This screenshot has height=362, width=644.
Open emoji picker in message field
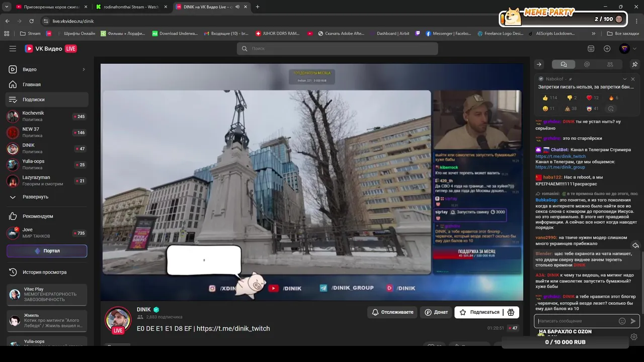[x=622, y=321]
